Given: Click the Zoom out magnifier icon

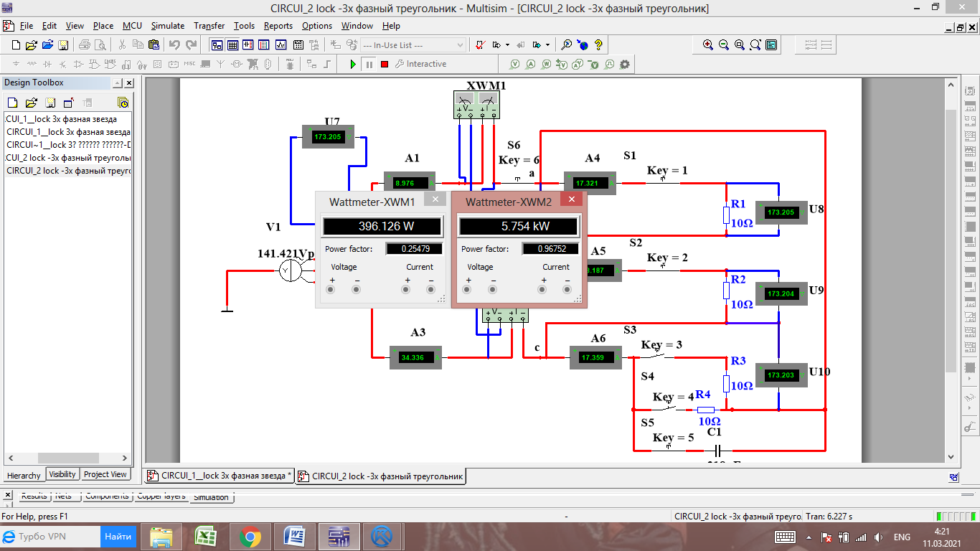Looking at the screenshot, I should (724, 44).
